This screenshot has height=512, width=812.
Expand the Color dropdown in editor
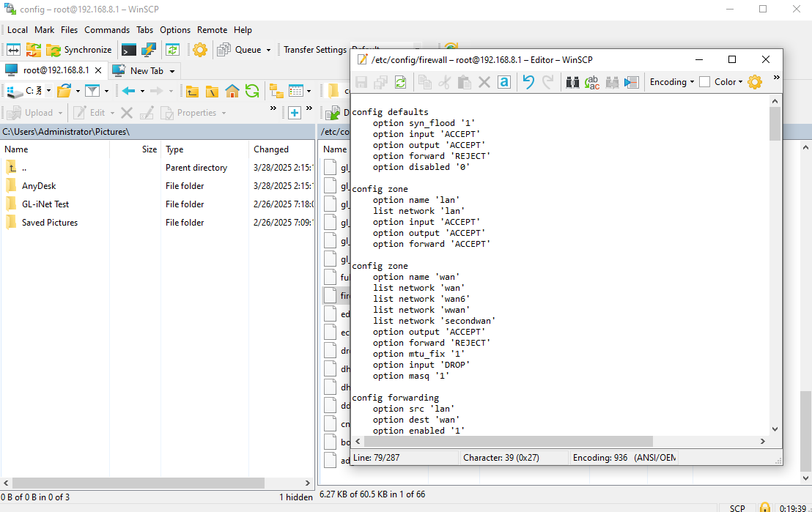(x=728, y=82)
